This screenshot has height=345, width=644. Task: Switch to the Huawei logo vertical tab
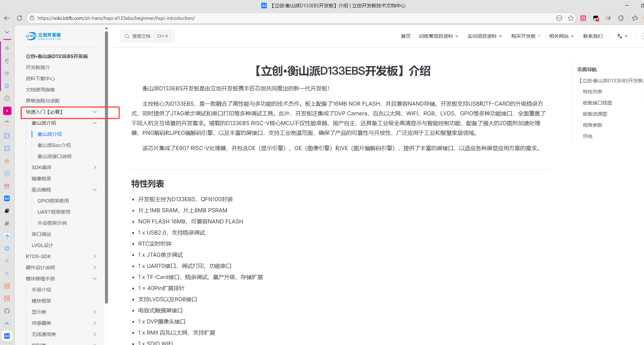pos(7,186)
